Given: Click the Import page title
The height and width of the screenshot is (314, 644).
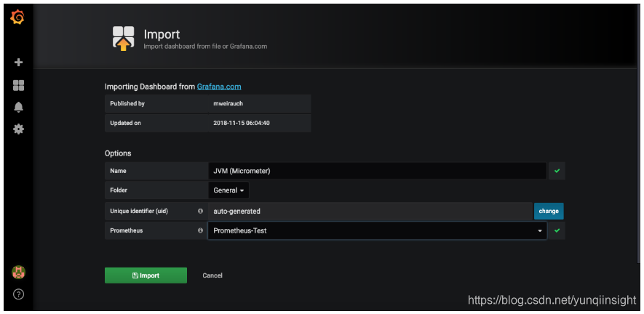Looking at the screenshot, I should tap(162, 34).
